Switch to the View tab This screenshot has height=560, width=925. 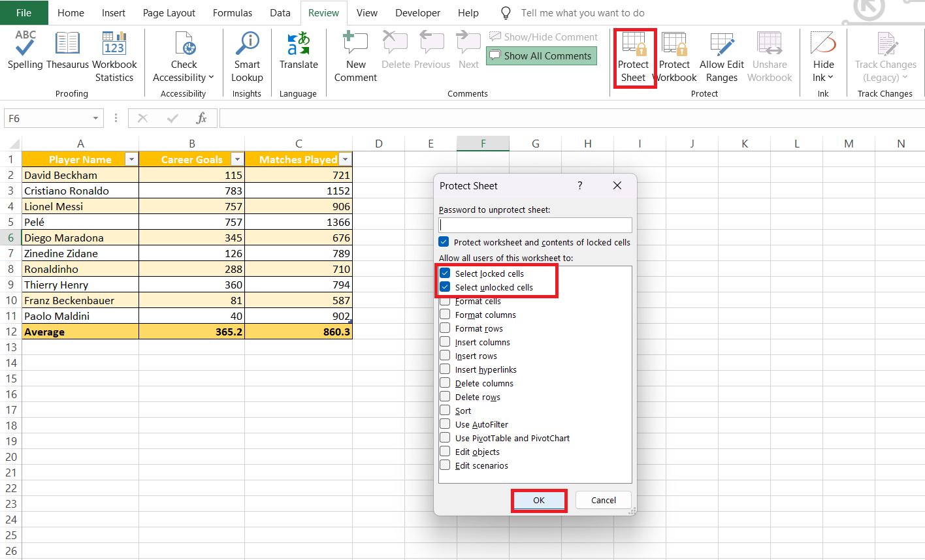367,12
